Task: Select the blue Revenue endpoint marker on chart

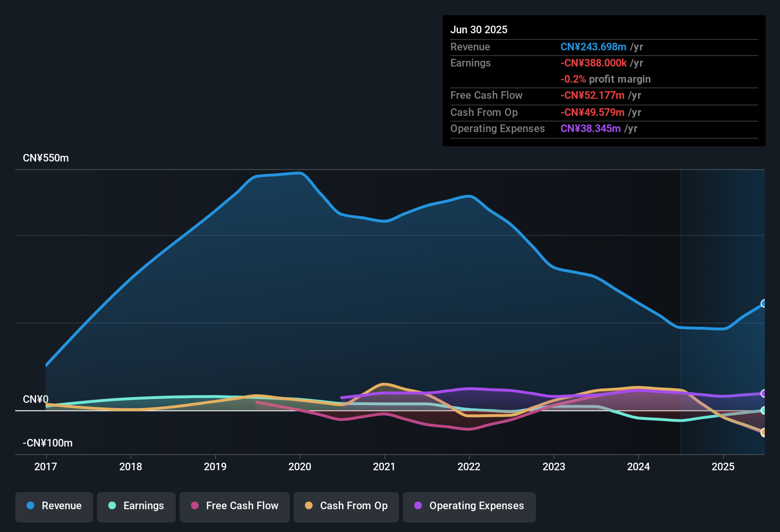Action: click(x=764, y=303)
